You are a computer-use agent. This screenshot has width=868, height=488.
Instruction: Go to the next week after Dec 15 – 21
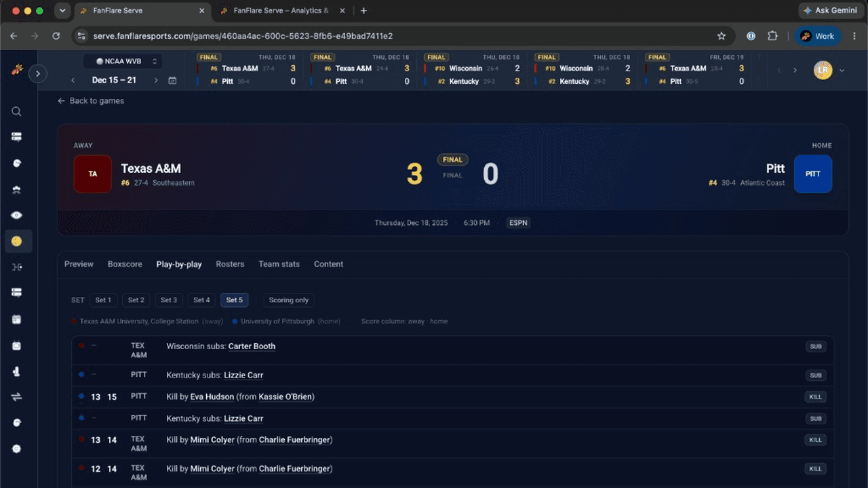[156, 80]
